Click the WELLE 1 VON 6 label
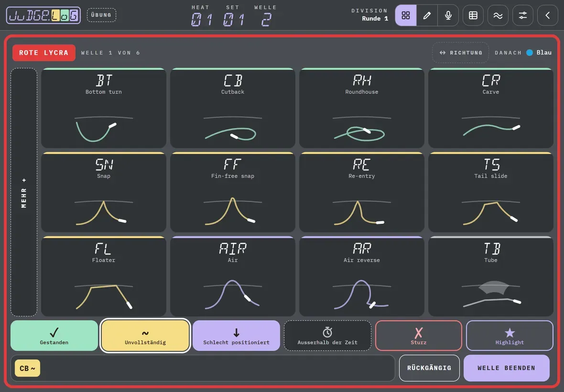The image size is (564, 392). coord(110,53)
